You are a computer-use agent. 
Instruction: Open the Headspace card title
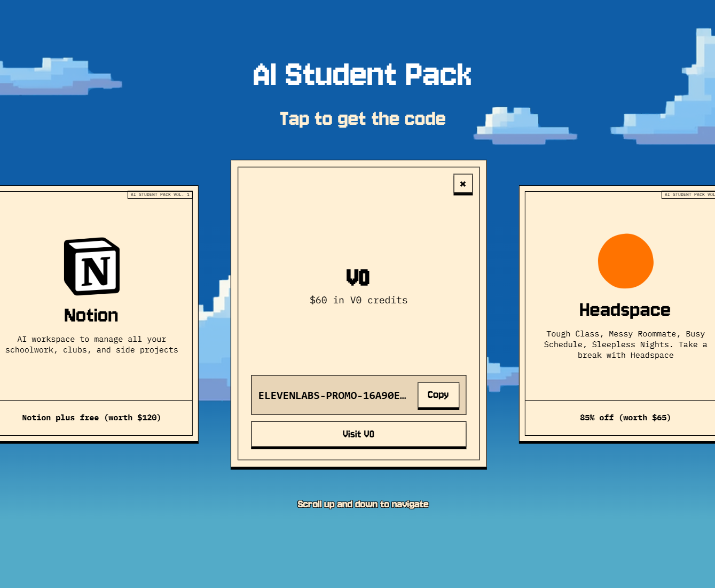(x=625, y=310)
